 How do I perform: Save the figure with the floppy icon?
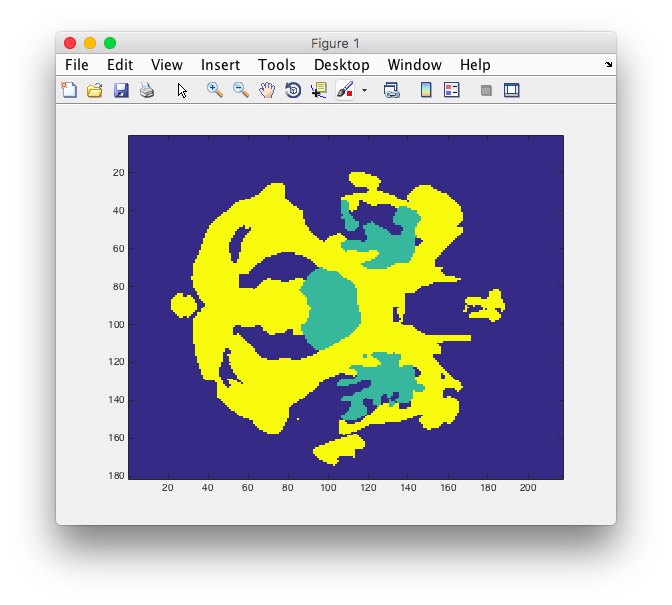click(121, 90)
